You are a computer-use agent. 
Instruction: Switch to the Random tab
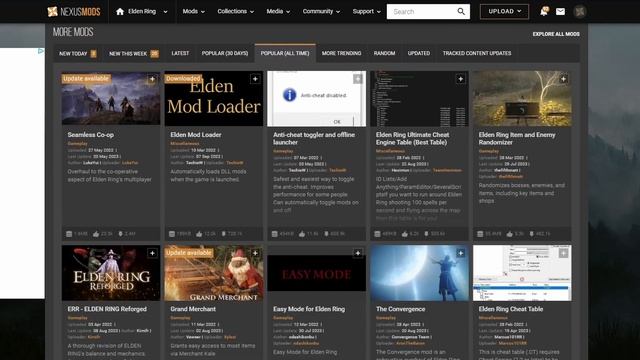point(384,53)
